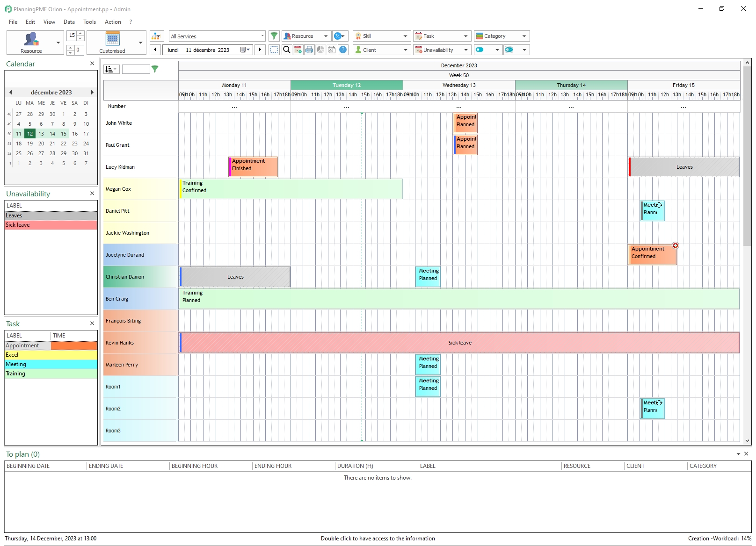Click the green filter funnel icon
756x546 pixels.
coord(274,36)
